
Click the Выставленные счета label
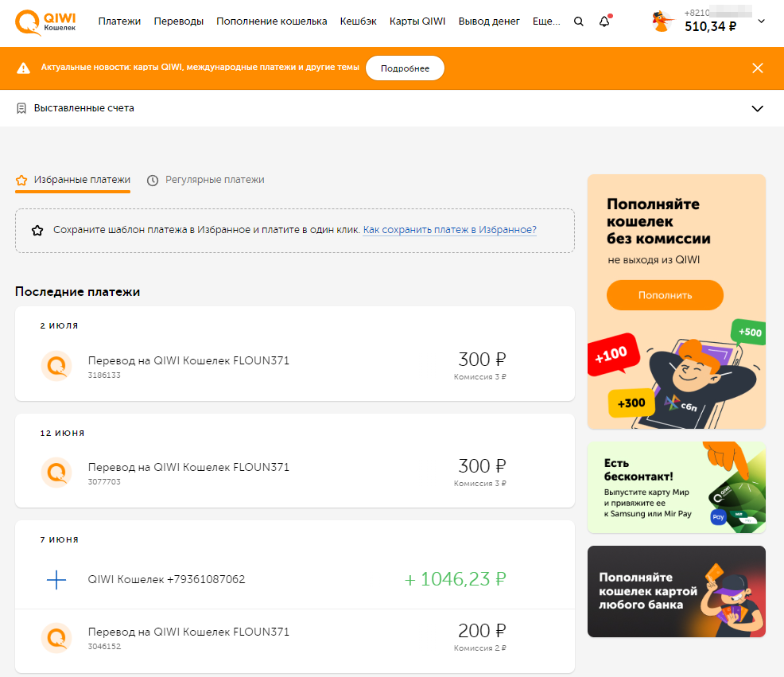coord(84,108)
